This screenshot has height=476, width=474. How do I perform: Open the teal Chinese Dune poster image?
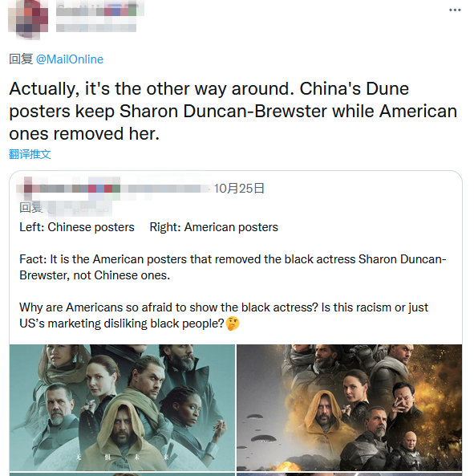(x=122, y=408)
